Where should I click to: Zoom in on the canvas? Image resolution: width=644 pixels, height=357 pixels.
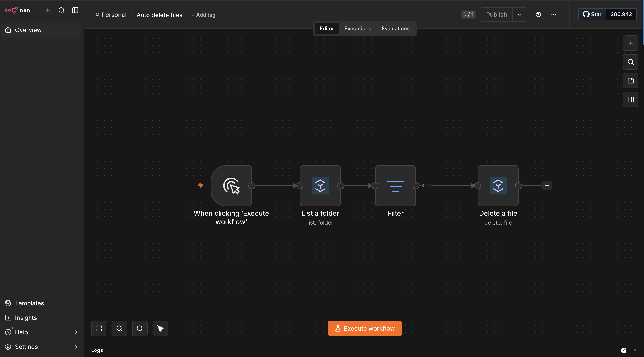(119, 328)
